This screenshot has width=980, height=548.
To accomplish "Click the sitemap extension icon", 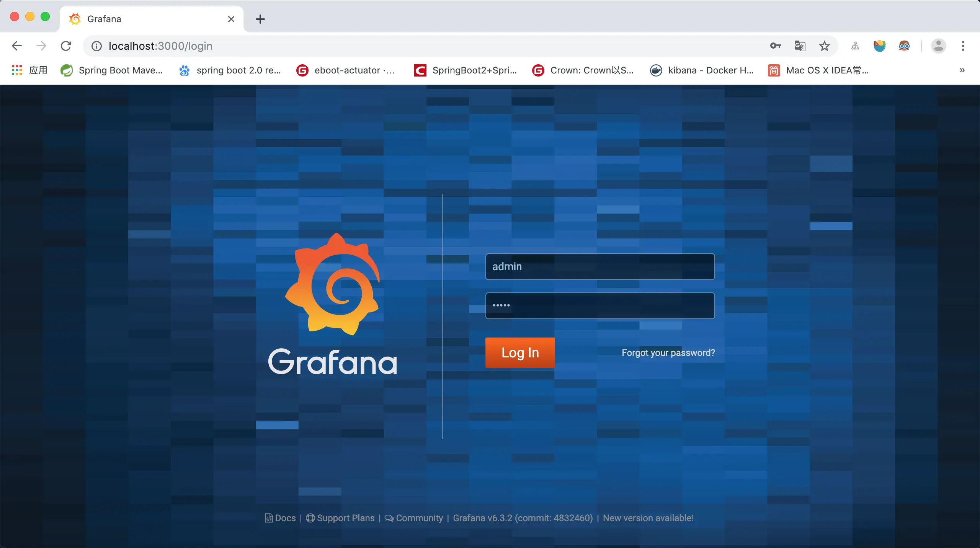I will [x=855, y=46].
